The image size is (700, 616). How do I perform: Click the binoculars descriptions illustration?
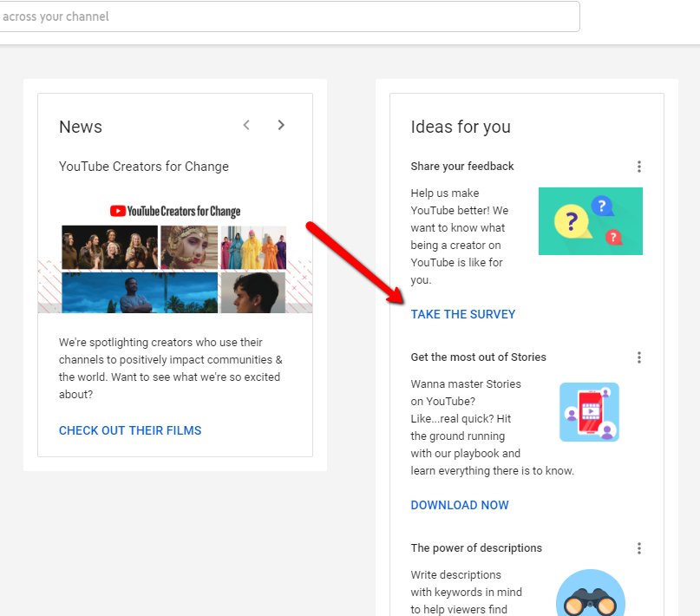pos(590,593)
